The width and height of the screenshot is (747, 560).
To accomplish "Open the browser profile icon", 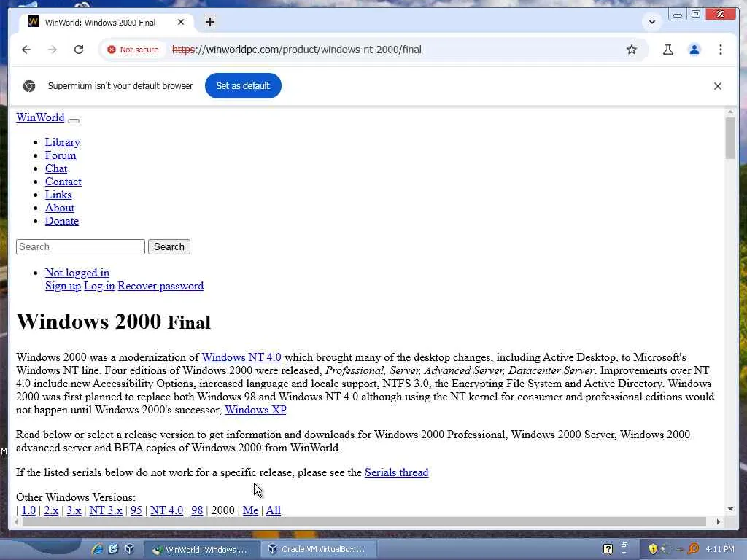I will pyautogui.click(x=694, y=50).
